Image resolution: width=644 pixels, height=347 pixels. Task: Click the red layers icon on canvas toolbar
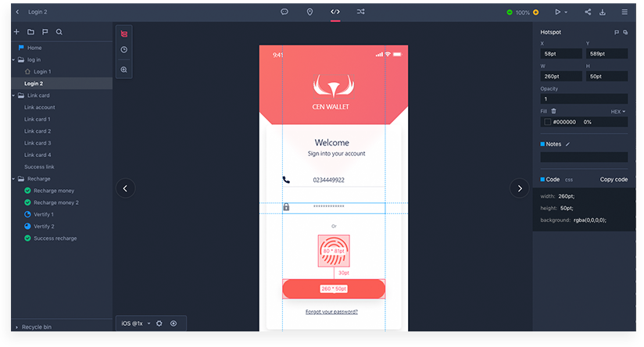click(x=124, y=34)
